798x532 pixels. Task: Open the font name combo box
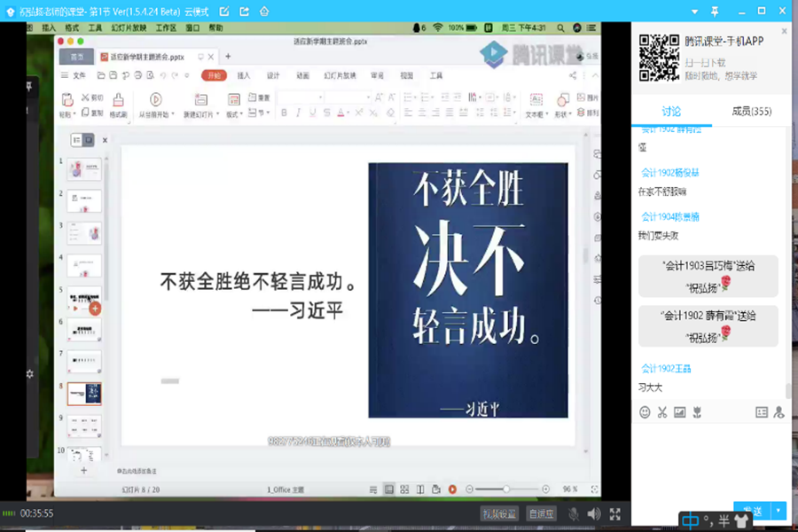click(300, 98)
